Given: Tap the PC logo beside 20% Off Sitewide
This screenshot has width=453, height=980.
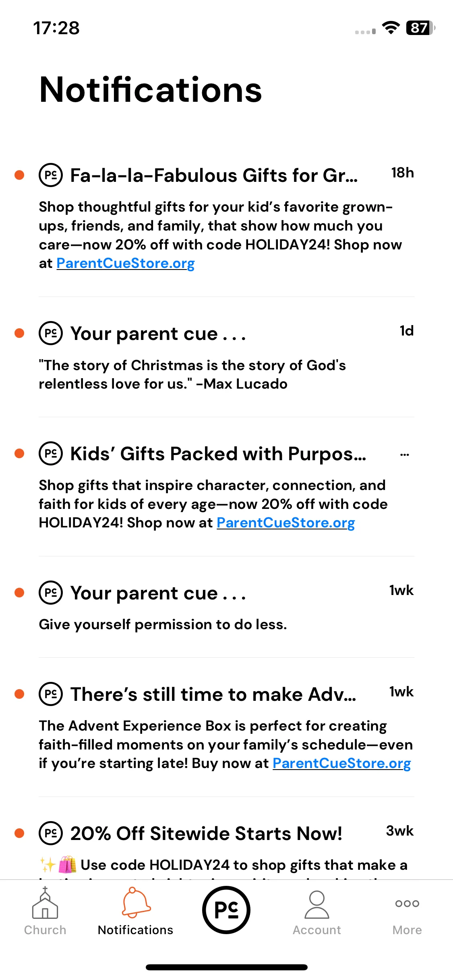Looking at the screenshot, I should point(51,833).
